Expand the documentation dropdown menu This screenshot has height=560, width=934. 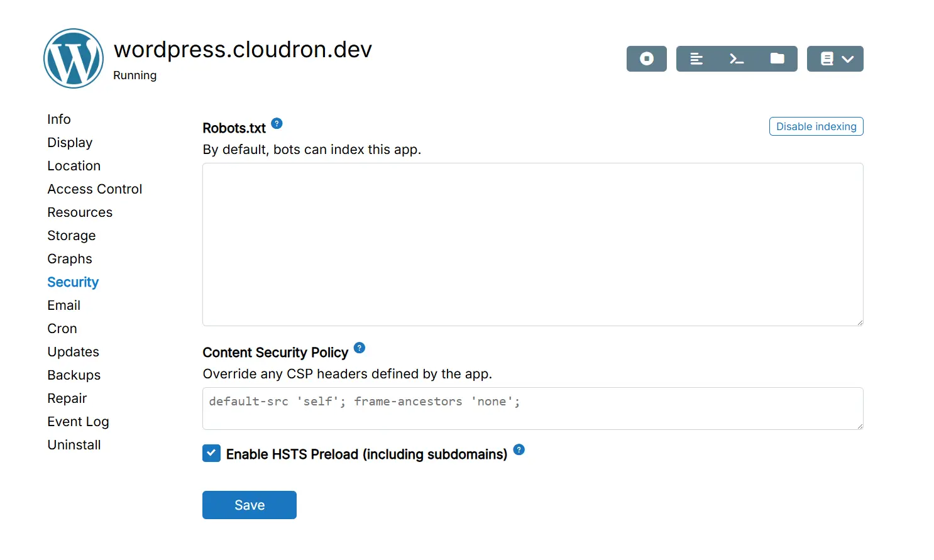click(x=835, y=59)
